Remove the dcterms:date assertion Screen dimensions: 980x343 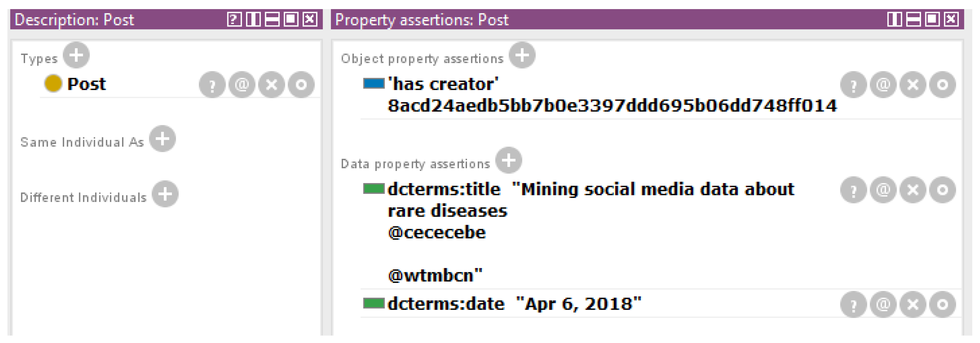(x=913, y=304)
